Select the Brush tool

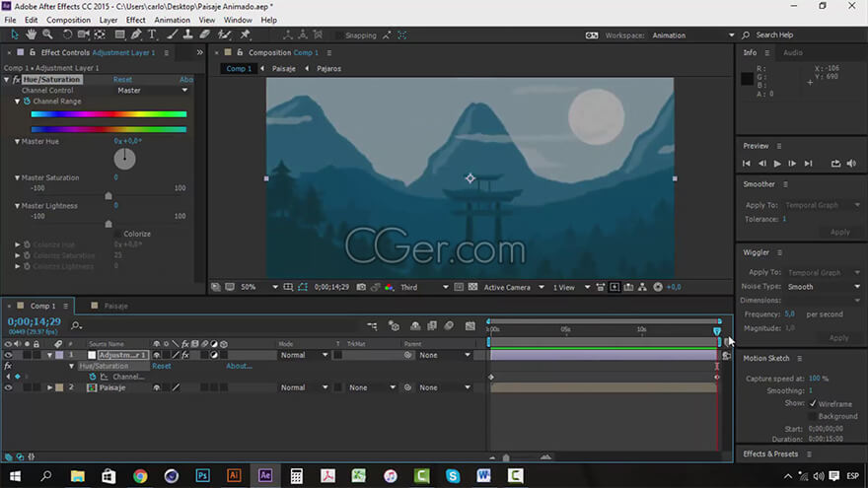click(x=173, y=35)
